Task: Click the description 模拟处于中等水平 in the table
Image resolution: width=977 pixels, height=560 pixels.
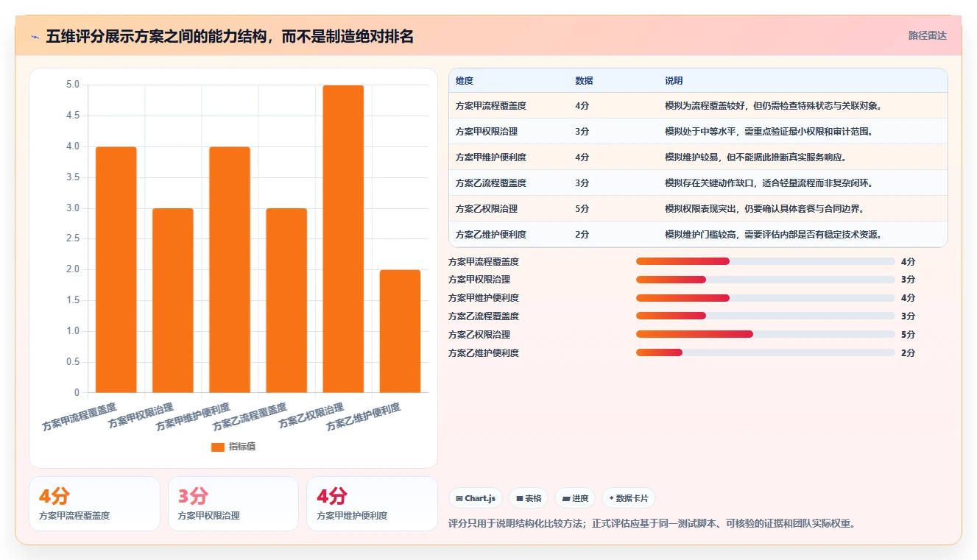Action: (x=769, y=132)
